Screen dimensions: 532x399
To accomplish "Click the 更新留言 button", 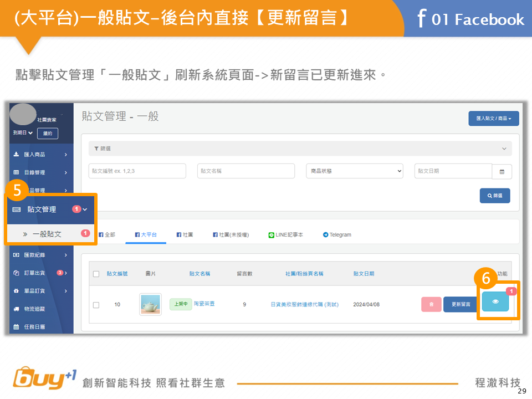I will [461, 304].
